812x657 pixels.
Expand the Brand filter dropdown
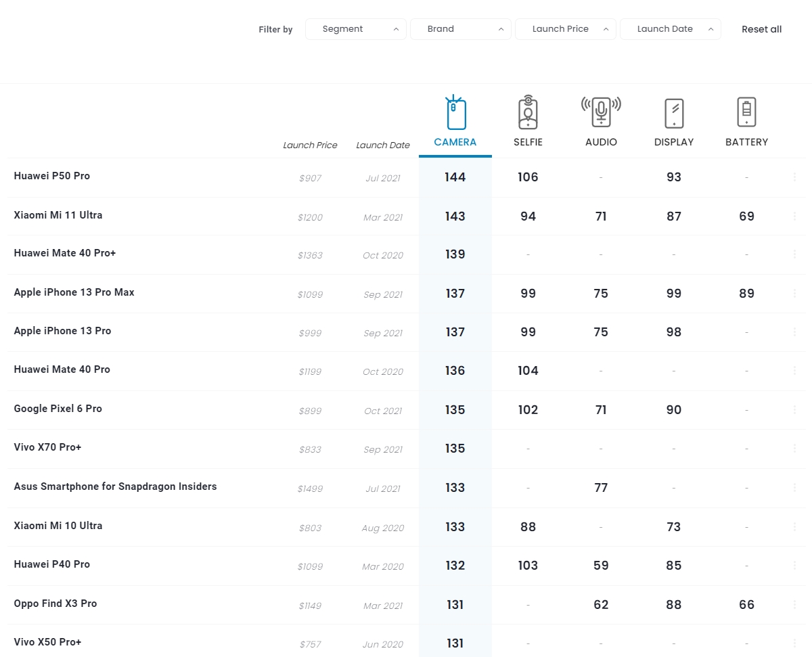point(461,29)
